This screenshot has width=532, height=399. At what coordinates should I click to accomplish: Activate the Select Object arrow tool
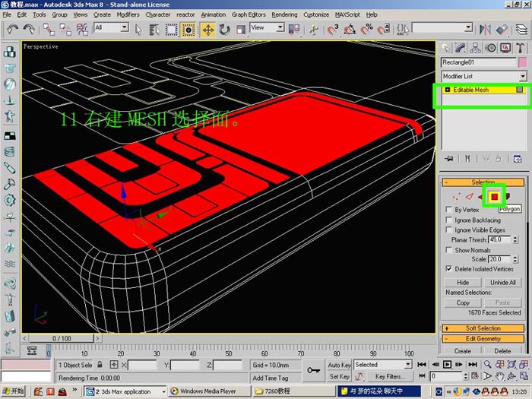138,30
